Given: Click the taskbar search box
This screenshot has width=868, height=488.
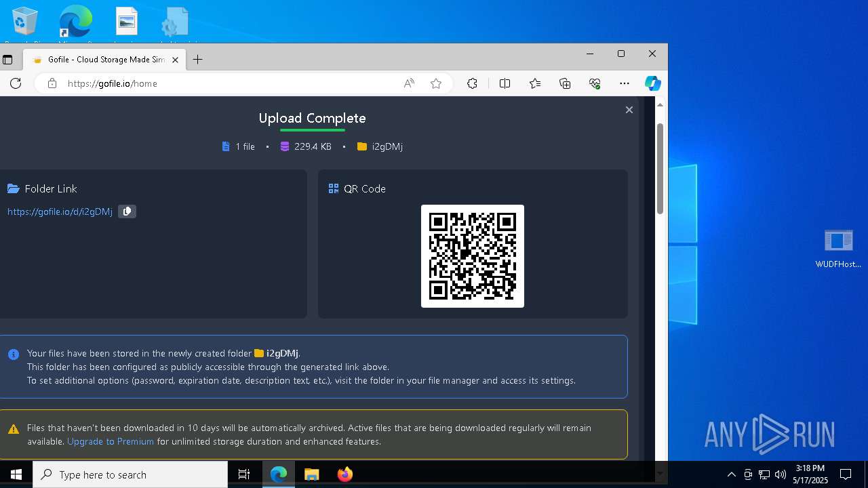Looking at the screenshot, I should click(130, 474).
